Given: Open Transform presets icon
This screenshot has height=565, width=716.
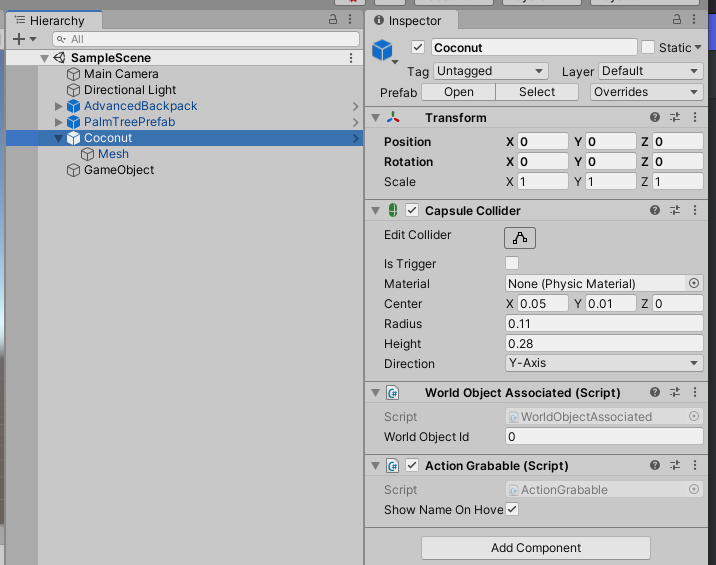Looking at the screenshot, I should (675, 117).
